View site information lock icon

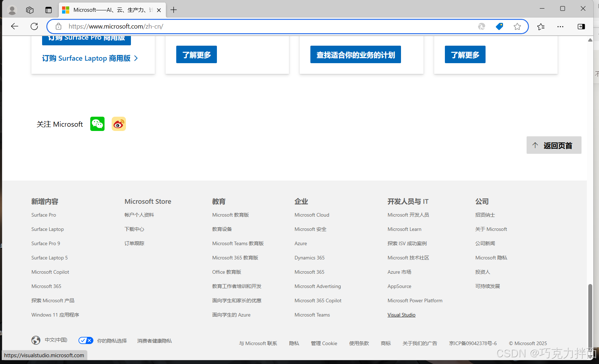coord(59,26)
